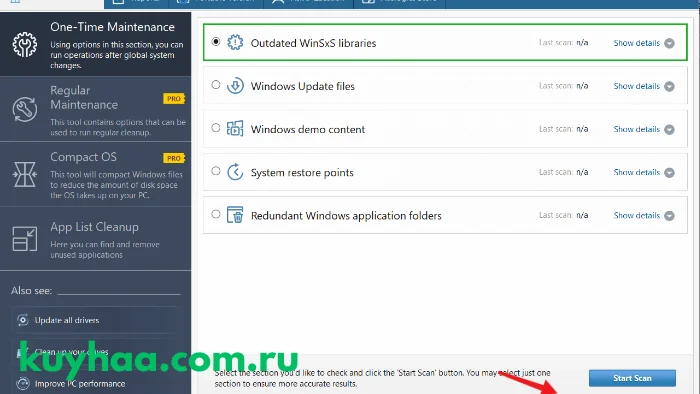This screenshot has height=394, width=700.
Task: Click the Windows demo content media icon
Action: click(235, 129)
